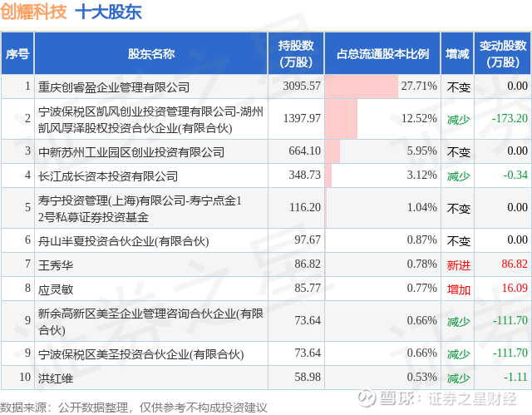This screenshot has height=415, width=532.
Task: Select the 占总流通股本比例 column header
Action: 382,53
